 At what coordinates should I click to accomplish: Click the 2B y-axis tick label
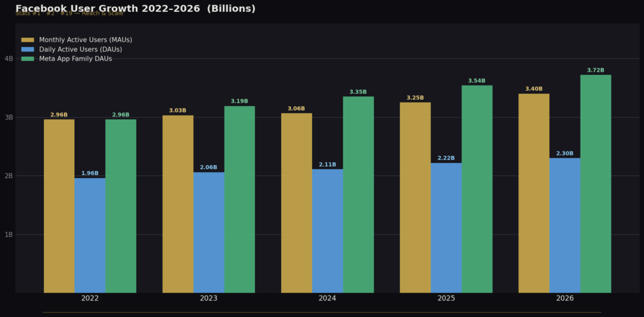(9, 175)
